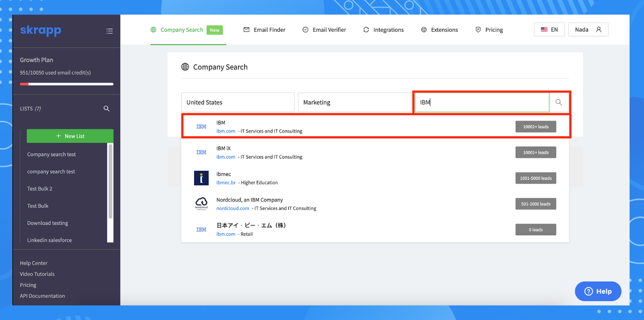Click the Nordcloud cloud logo
This screenshot has height=320, width=644.
(201, 203)
